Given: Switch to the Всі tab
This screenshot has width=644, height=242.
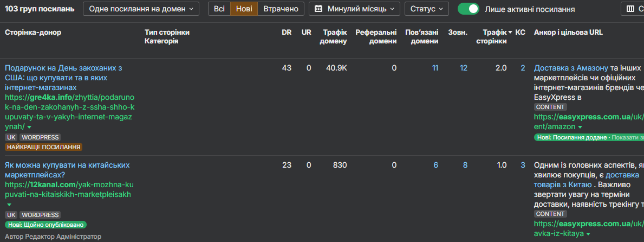Looking at the screenshot, I should click(x=219, y=9).
